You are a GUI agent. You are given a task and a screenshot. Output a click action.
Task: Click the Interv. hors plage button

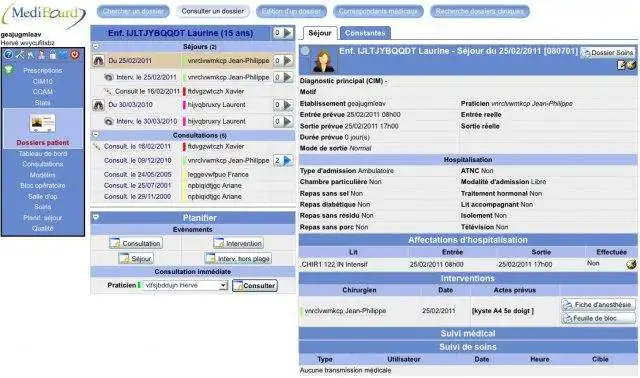coord(238,258)
